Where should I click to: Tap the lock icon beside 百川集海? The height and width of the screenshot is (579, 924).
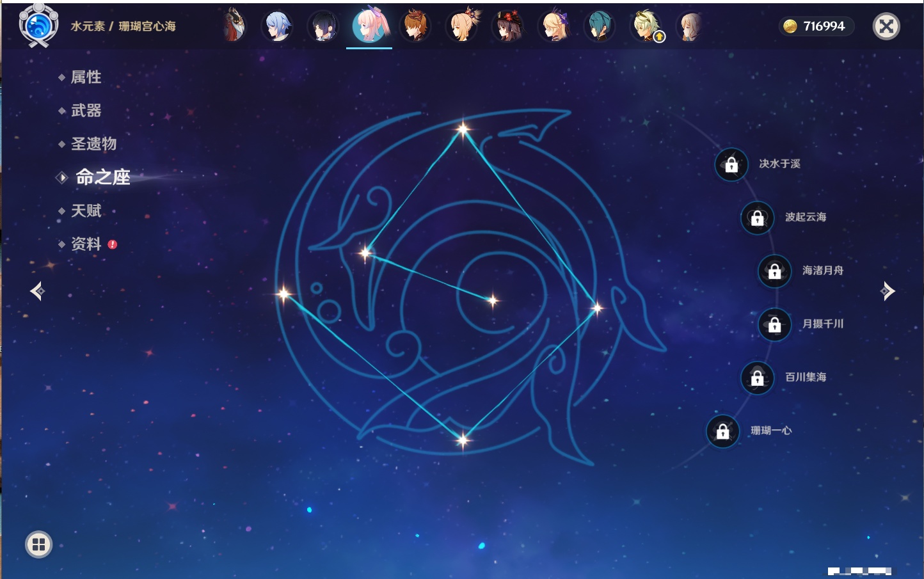click(x=758, y=377)
